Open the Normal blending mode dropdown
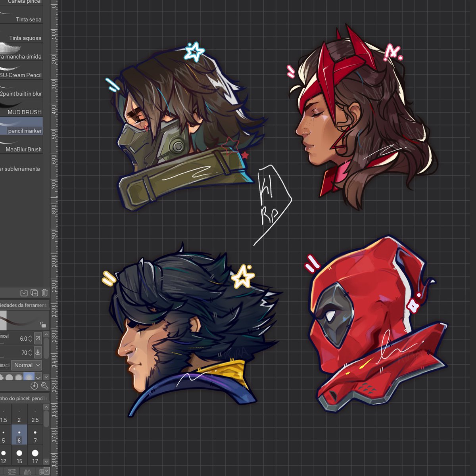 point(27,365)
